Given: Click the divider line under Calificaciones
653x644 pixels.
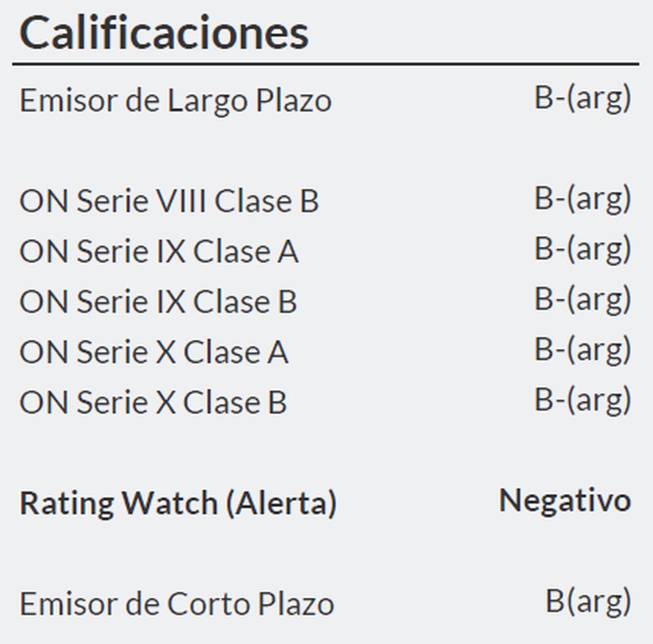Looking at the screenshot, I should (x=325, y=64).
